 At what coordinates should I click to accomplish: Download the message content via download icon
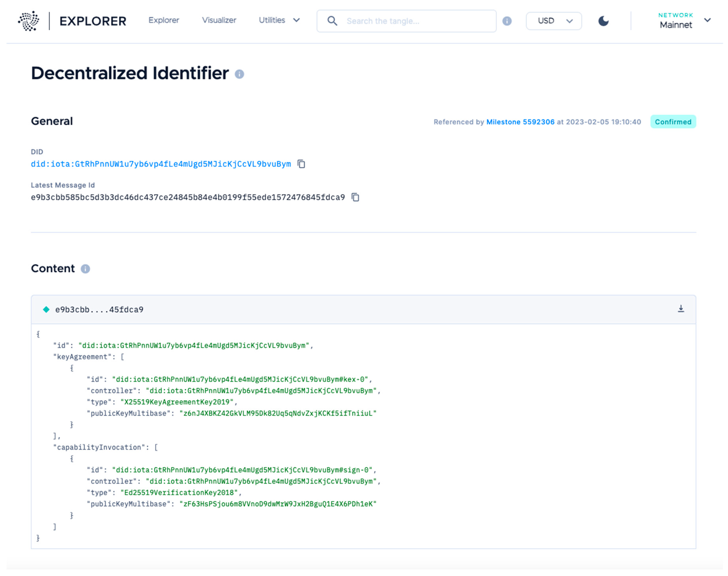pos(681,308)
